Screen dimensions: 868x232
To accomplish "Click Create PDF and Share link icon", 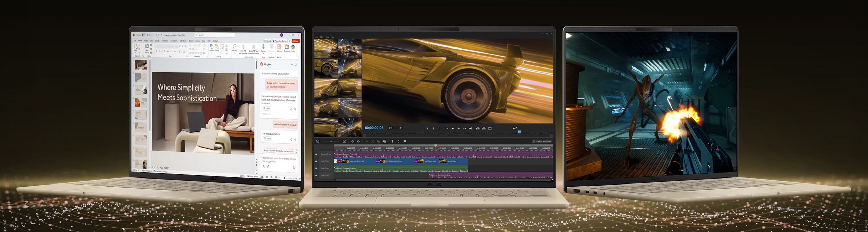I will 243,47.
